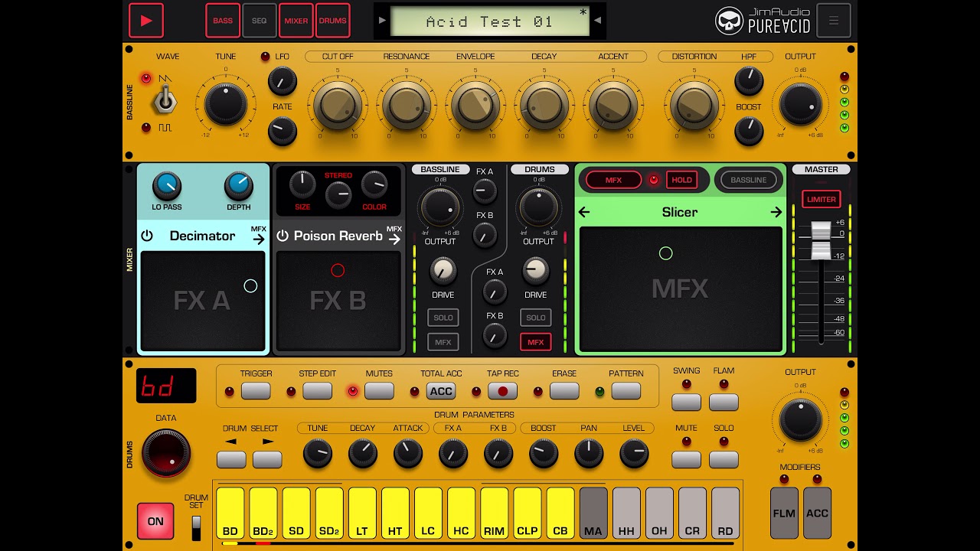Viewport: 980px width, 551px height.
Task: Click the total ACC button
Action: tap(441, 391)
